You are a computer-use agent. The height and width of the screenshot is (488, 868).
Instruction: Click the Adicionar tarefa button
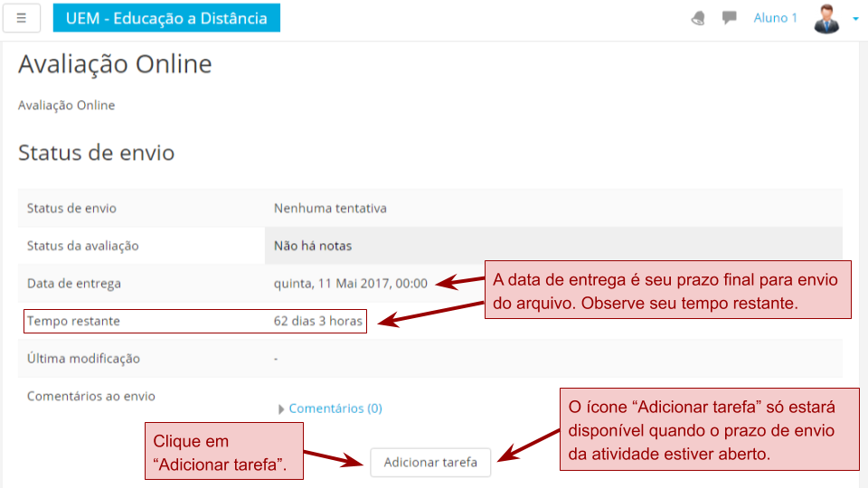click(430, 463)
